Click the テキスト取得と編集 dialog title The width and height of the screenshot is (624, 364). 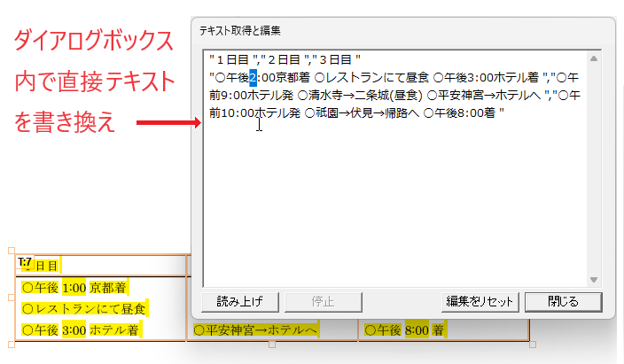[x=240, y=31]
